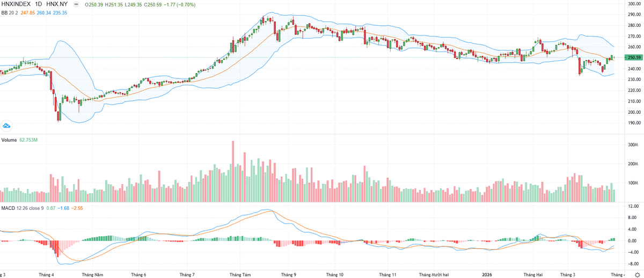Image resolution: width=644 pixels, height=278 pixels.
Task: Click the 12.00 MACD scale label
Action: (x=633, y=206)
